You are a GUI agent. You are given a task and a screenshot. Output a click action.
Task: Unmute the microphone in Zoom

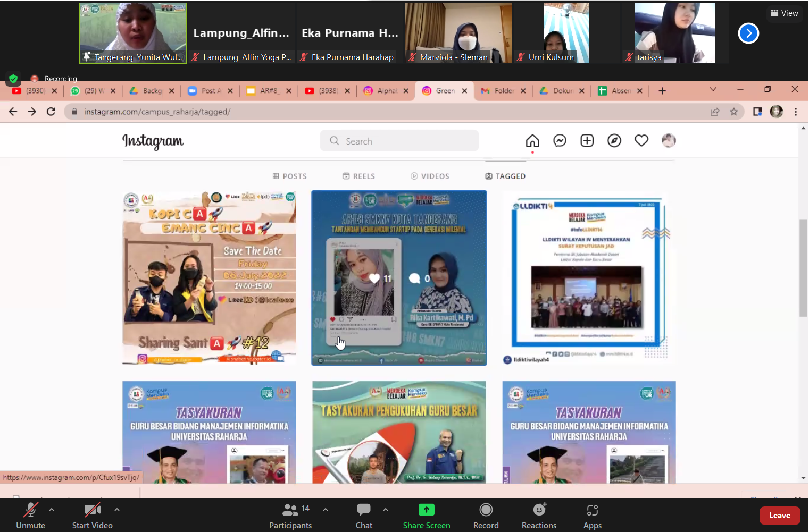tap(31, 516)
